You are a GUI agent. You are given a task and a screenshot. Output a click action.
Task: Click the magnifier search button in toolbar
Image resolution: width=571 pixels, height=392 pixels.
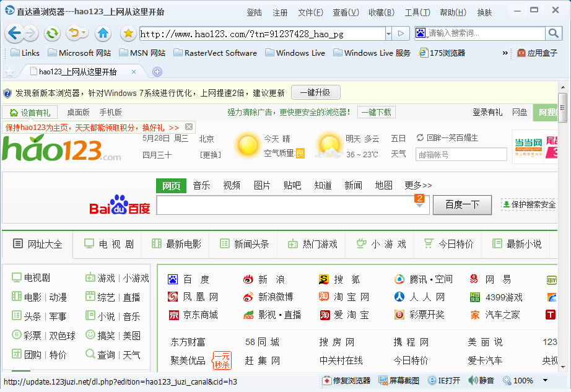pyautogui.click(x=553, y=33)
